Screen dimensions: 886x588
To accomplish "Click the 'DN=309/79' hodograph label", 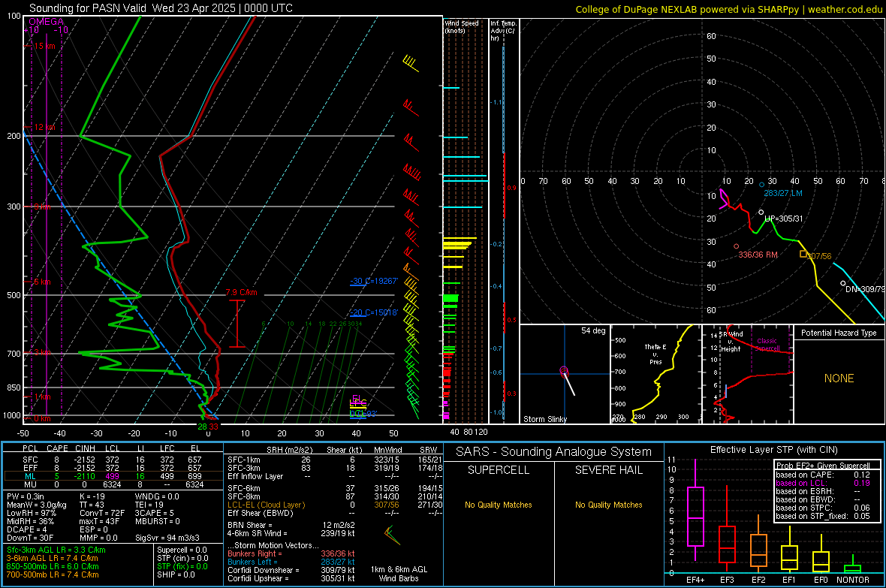I will tap(865, 289).
